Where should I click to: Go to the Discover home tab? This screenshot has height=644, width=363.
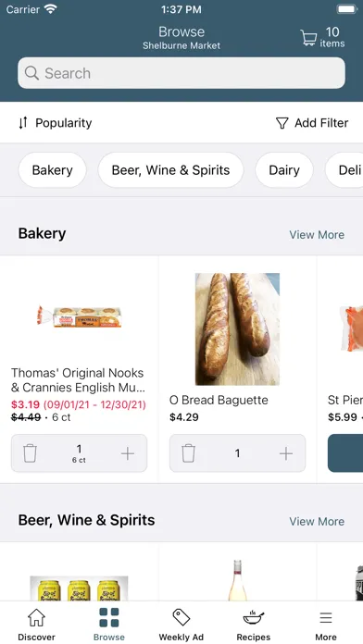tap(36, 625)
